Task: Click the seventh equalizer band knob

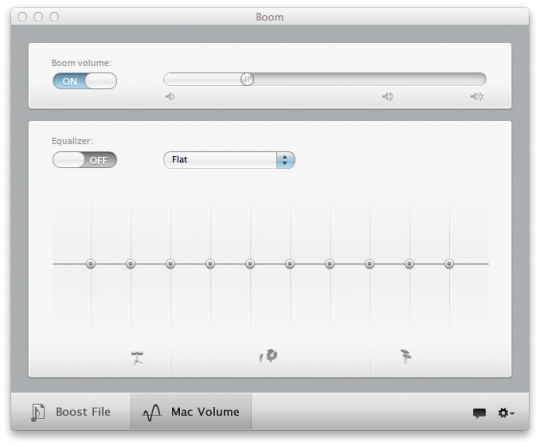Action: coord(330,264)
